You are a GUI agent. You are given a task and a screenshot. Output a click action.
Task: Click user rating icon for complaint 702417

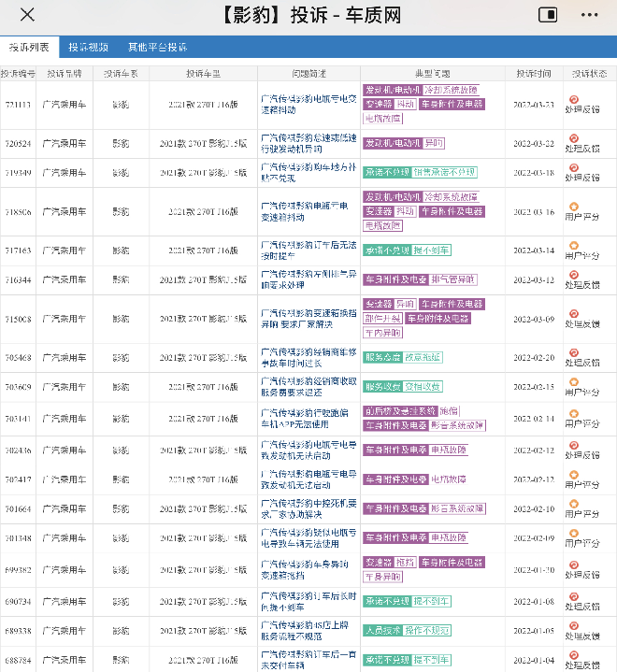(574, 475)
